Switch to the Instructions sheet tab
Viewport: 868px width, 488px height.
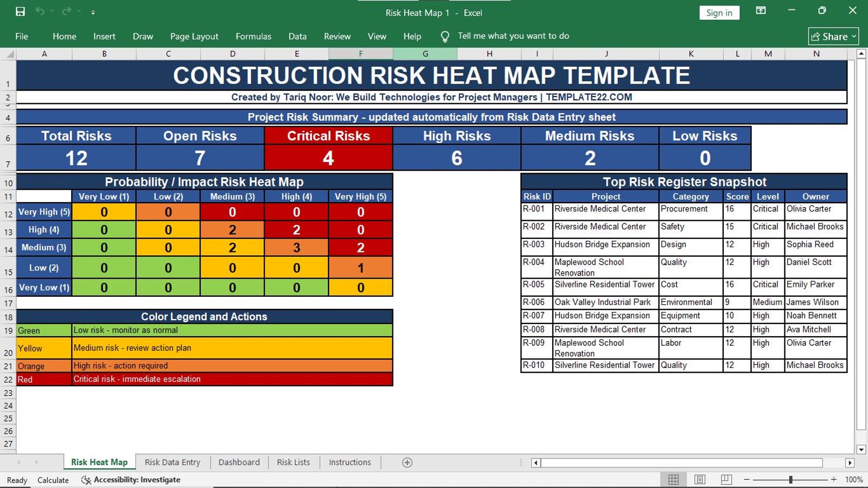350,462
